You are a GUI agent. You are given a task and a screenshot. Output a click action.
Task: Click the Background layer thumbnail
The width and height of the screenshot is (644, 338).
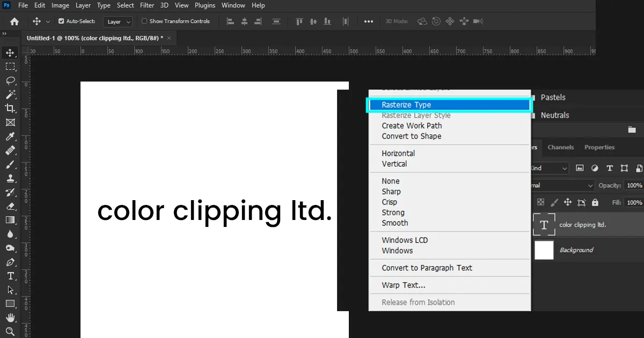pos(544,250)
